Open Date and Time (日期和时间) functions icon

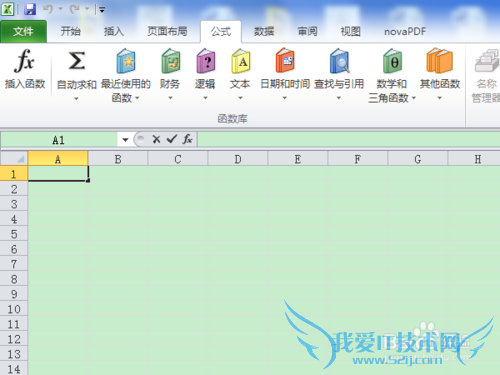[x=285, y=60]
